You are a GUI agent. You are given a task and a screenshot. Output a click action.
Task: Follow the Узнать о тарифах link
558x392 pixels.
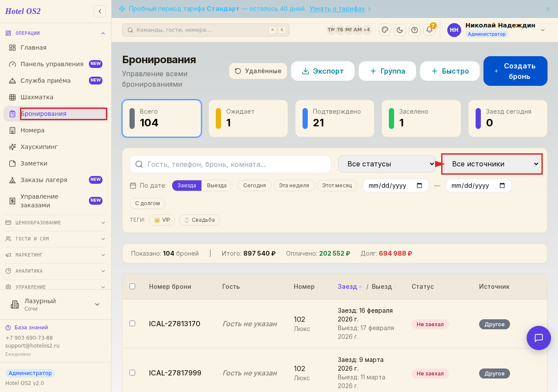tap(337, 9)
